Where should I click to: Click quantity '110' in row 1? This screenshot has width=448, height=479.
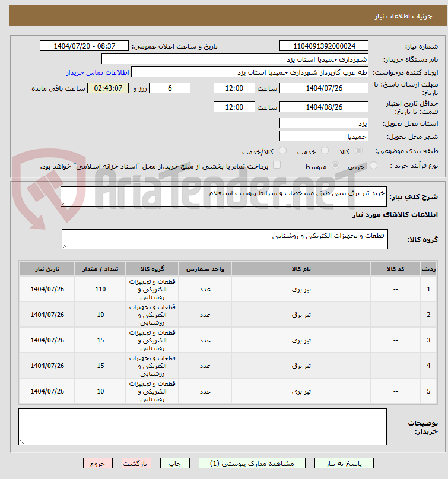(100, 289)
